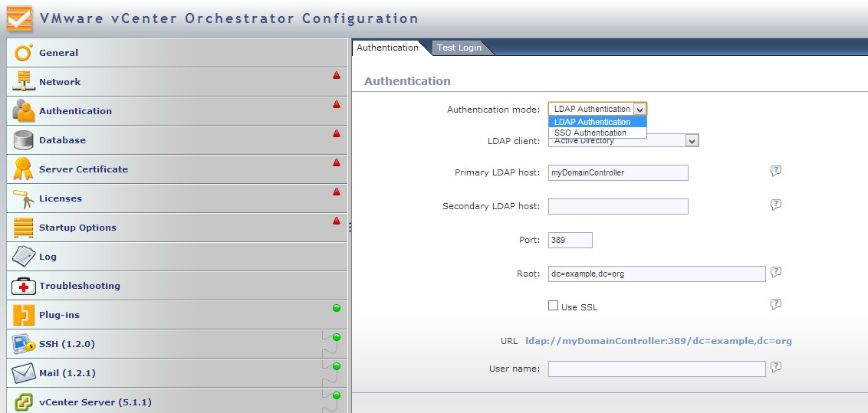Click the Secondary LDAP host field
The height and width of the screenshot is (413, 868).
coord(618,206)
